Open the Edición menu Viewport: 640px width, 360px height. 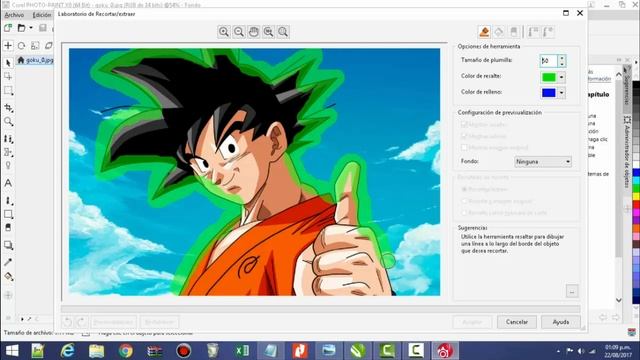(x=42, y=15)
